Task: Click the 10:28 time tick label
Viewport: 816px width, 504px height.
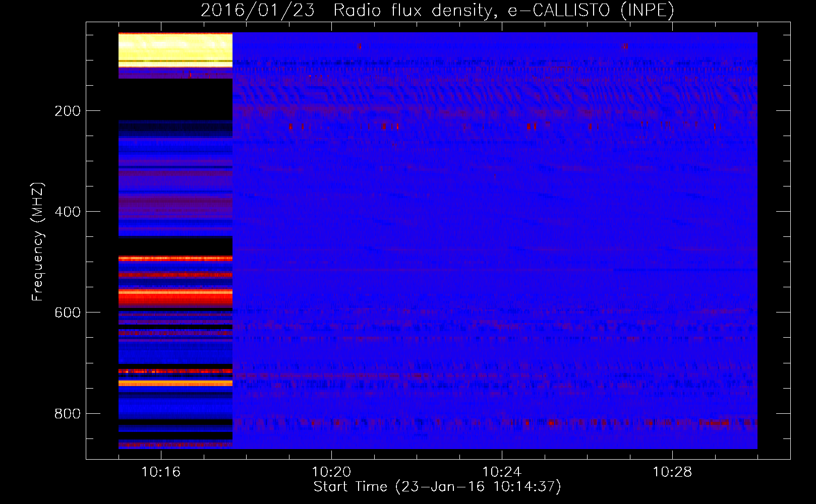Action: (672, 472)
